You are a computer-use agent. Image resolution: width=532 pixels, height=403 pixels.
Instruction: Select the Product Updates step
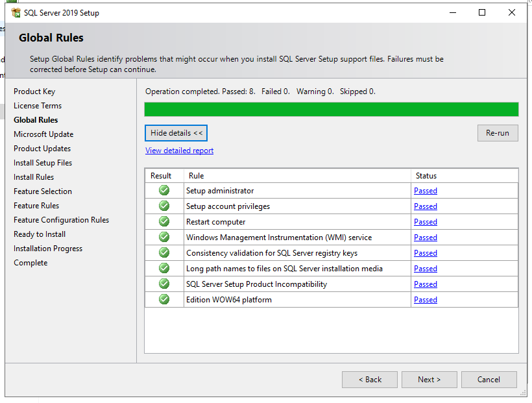pyautogui.click(x=42, y=149)
